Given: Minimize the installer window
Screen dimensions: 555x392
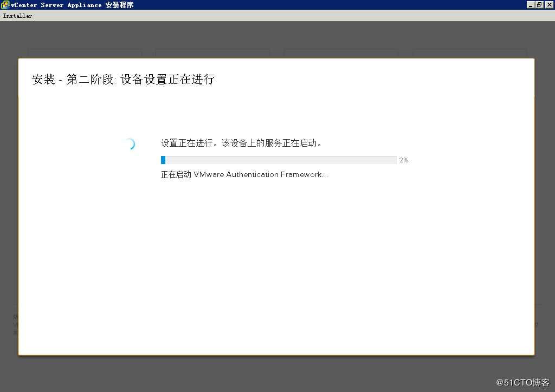Looking at the screenshot, I should 531,4.
